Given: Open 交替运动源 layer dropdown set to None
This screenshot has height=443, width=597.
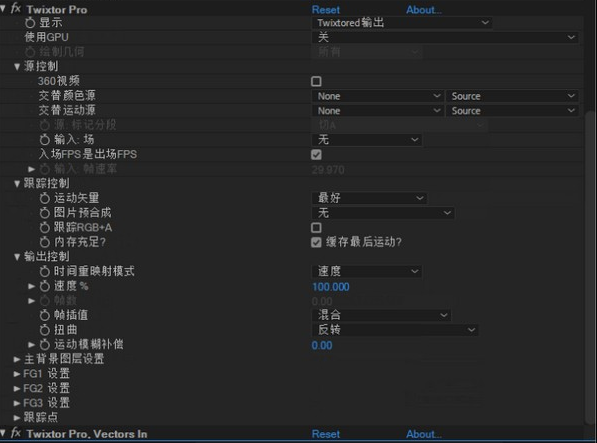Looking at the screenshot, I should (377, 111).
